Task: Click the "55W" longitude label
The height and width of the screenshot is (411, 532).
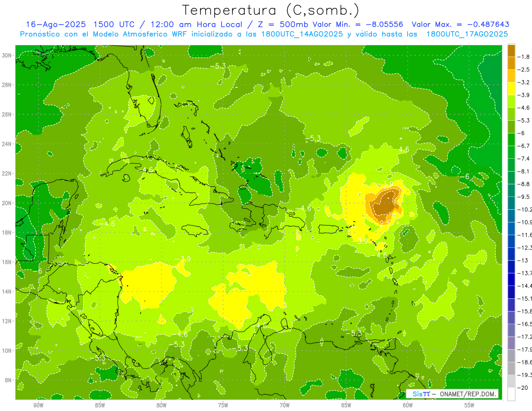Action: coord(469,405)
